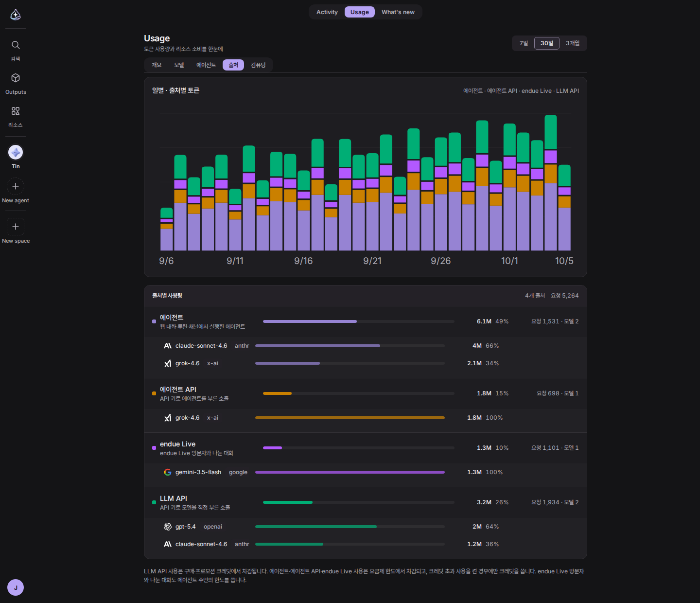Set time range to 30일

(547, 43)
